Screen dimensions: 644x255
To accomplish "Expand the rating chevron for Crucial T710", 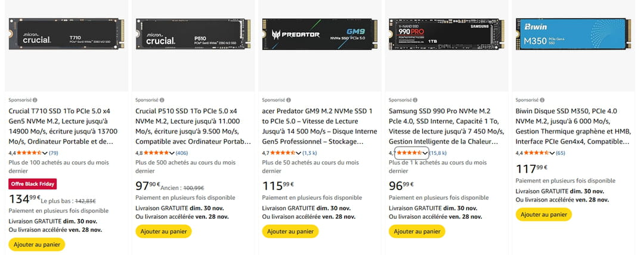I will click(x=45, y=153).
